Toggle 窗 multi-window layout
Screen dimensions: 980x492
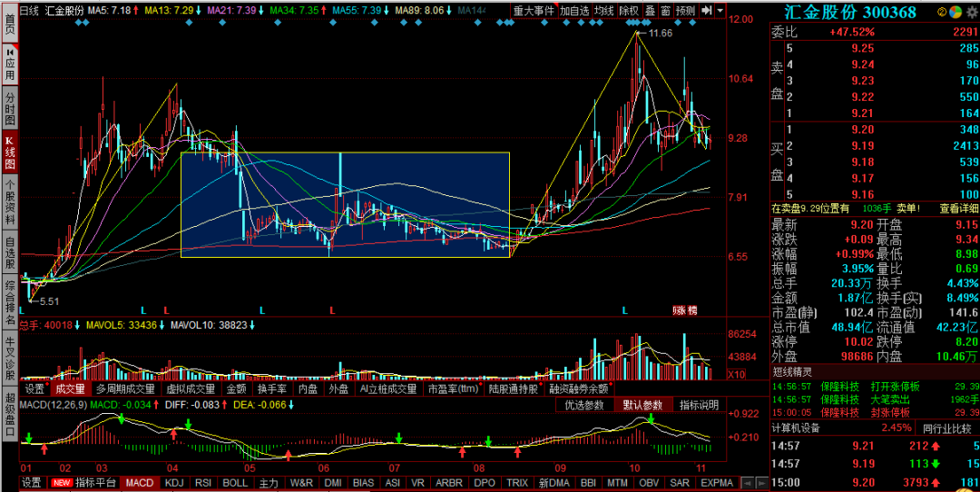(666, 11)
